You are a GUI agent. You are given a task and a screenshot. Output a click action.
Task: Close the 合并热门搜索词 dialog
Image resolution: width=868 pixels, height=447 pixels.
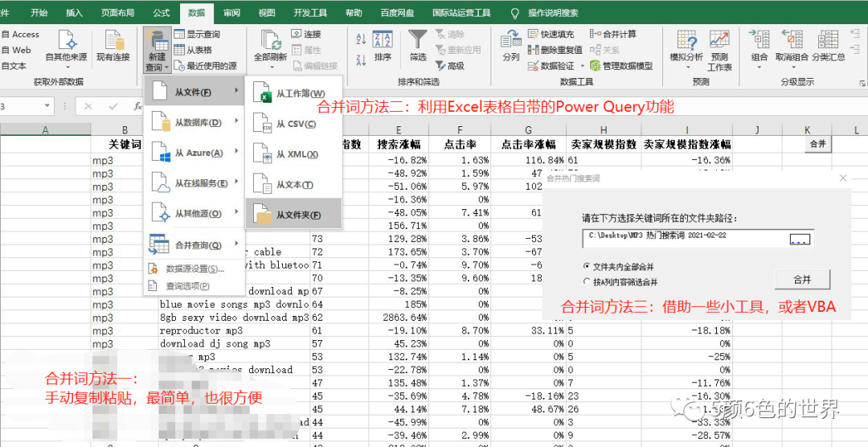point(842,178)
